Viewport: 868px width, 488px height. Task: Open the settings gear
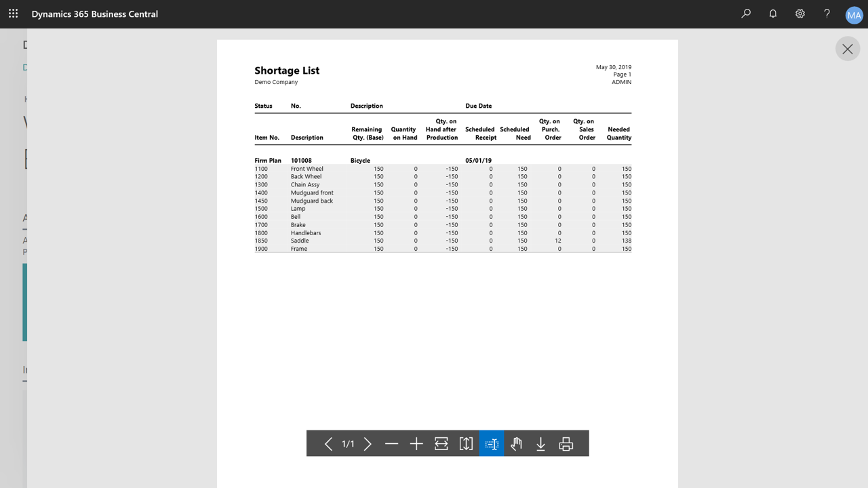(x=800, y=14)
